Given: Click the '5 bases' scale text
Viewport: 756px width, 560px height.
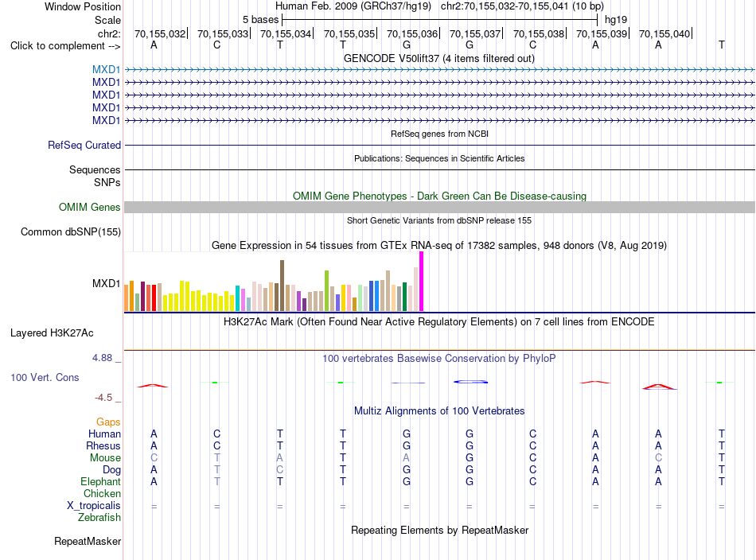Looking at the screenshot, I should point(260,20).
